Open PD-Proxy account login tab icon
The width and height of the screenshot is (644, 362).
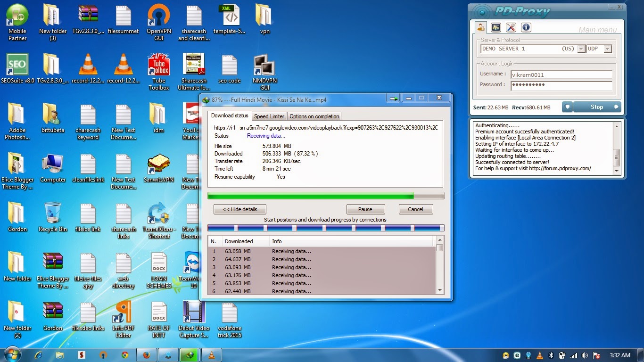coord(480,27)
